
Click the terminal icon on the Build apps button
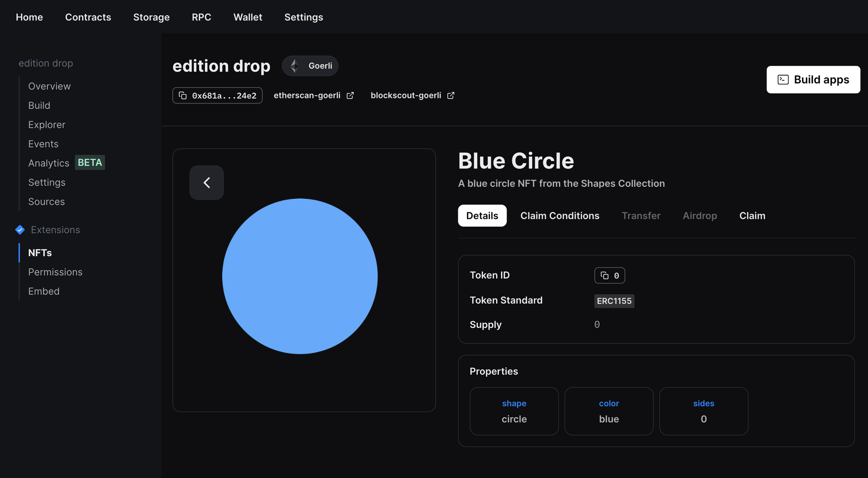click(x=783, y=80)
